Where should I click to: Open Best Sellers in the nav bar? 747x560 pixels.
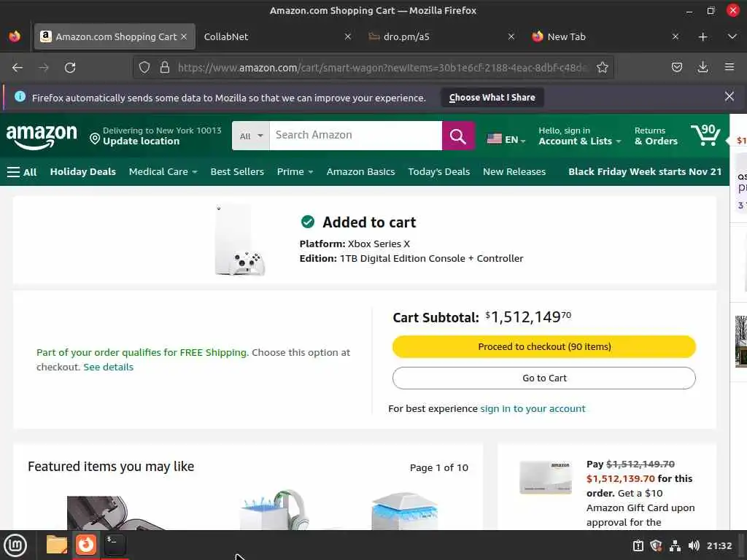tap(237, 172)
